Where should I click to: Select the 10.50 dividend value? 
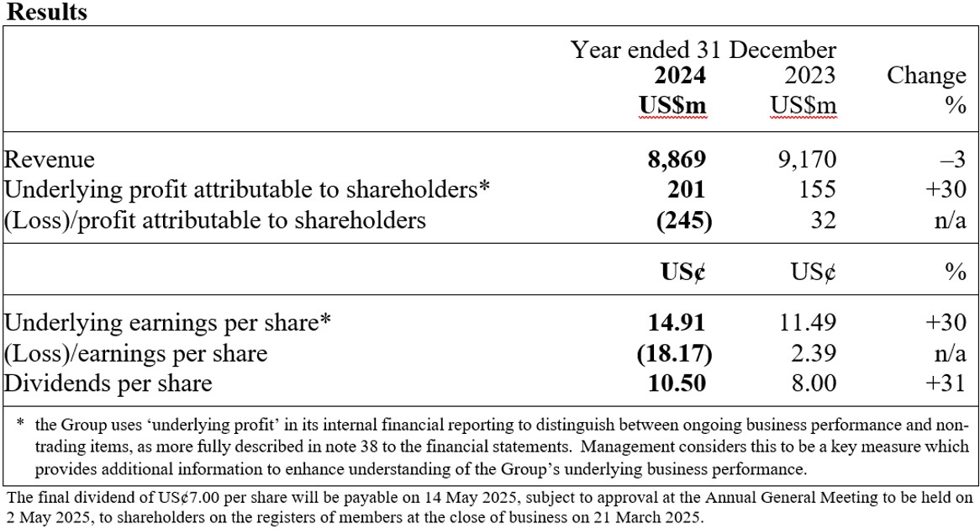677,384
